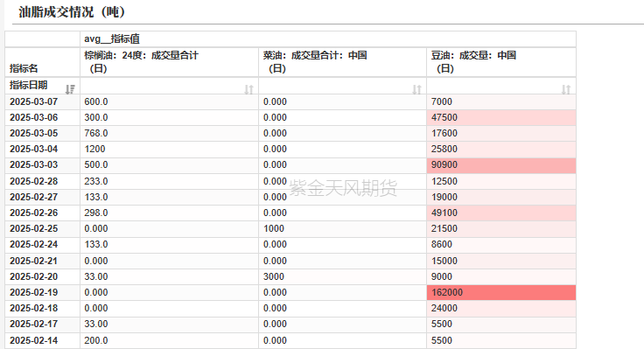Select the 2025-02-19 date row

pos(290,292)
